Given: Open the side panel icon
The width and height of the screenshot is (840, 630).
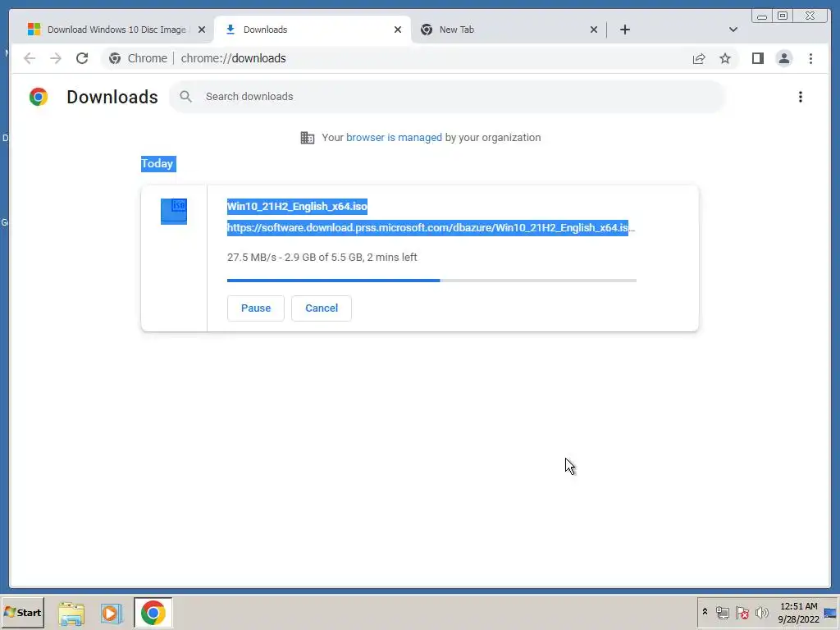Looking at the screenshot, I should tap(757, 58).
